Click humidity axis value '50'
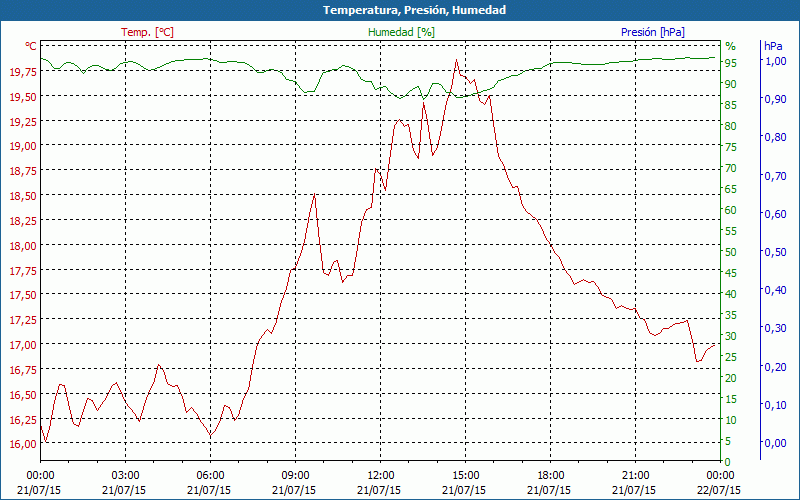The image size is (800, 500). 731,252
